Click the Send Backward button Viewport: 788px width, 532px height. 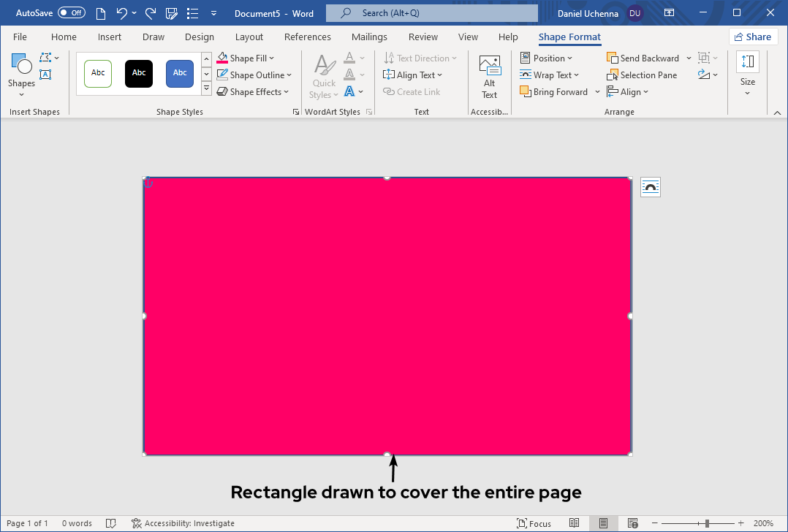(x=643, y=58)
